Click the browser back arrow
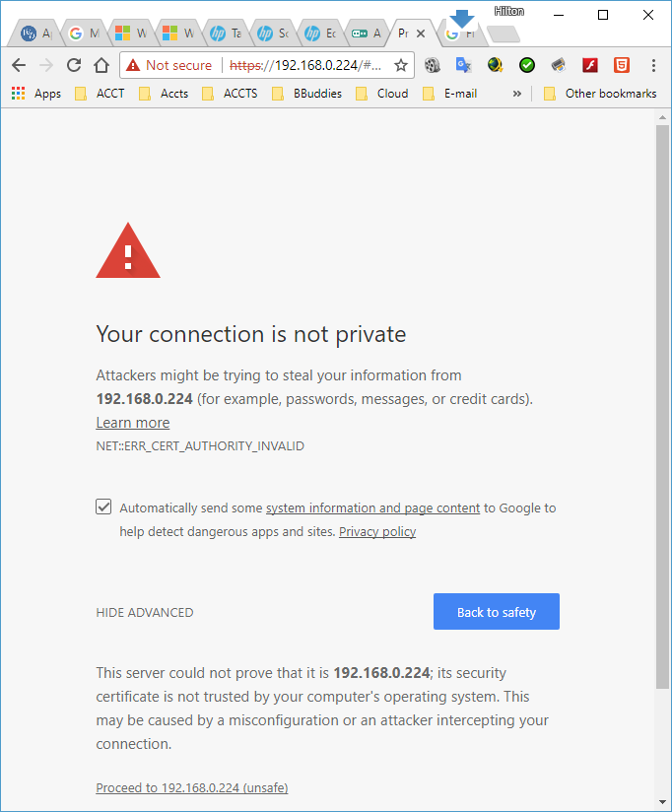 click(x=19, y=65)
